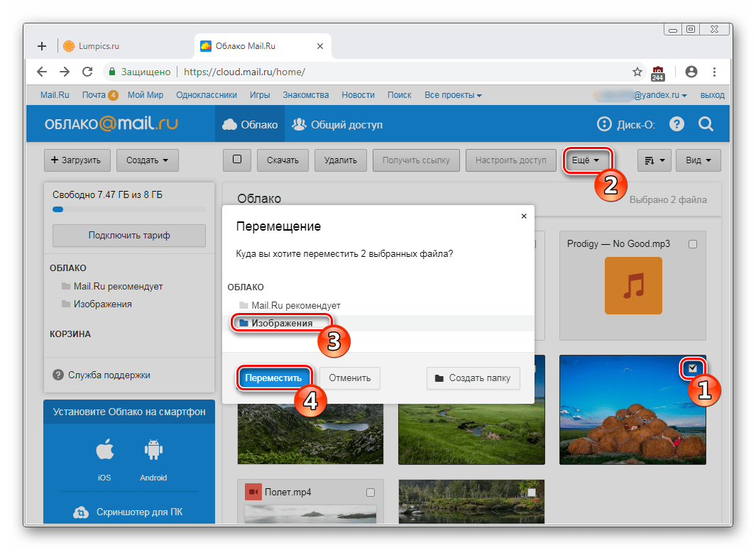Bookmark page with the star icon
This screenshot has width=756, height=550.
637,72
